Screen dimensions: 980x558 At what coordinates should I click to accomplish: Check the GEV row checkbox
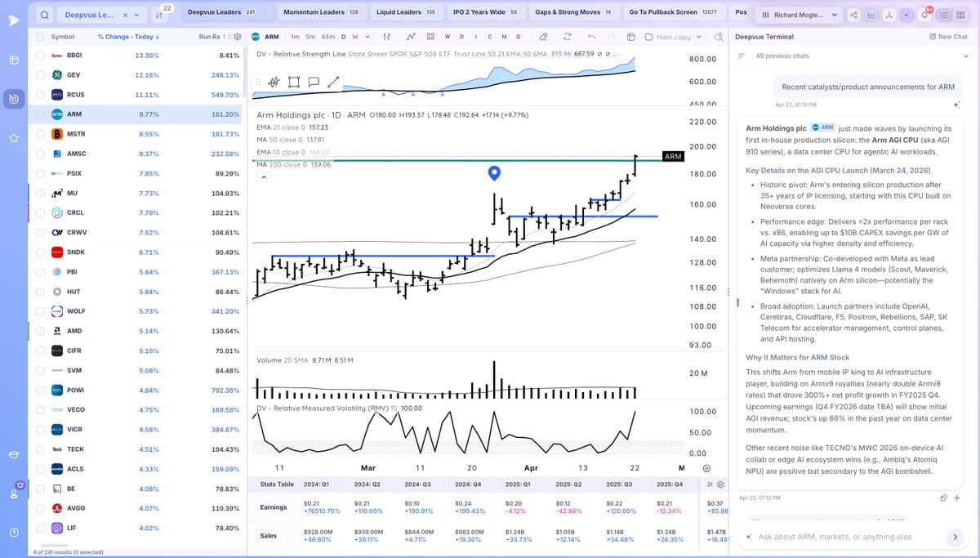coord(40,74)
